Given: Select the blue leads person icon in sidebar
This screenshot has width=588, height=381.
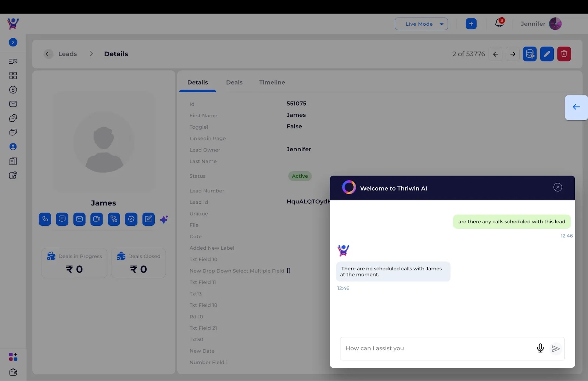Looking at the screenshot, I should click(13, 147).
